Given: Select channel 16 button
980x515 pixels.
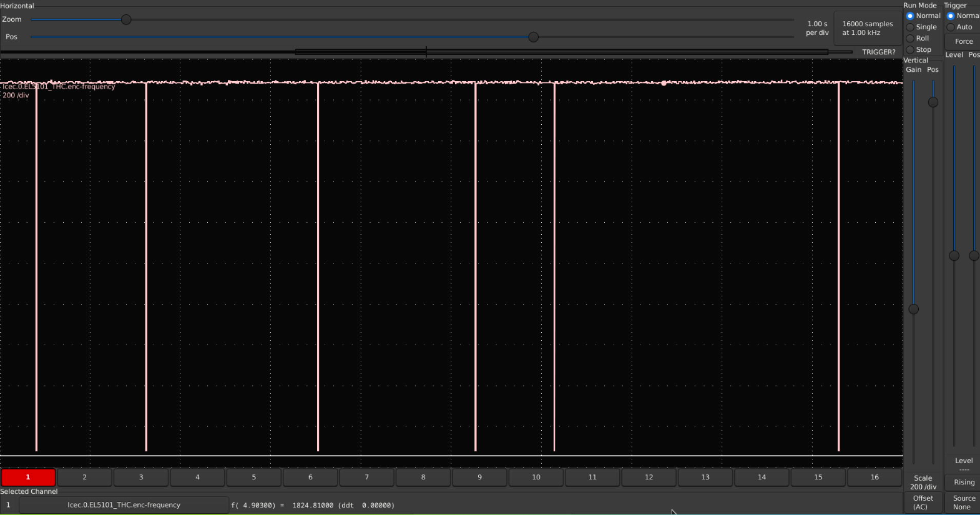Looking at the screenshot, I should [875, 477].
